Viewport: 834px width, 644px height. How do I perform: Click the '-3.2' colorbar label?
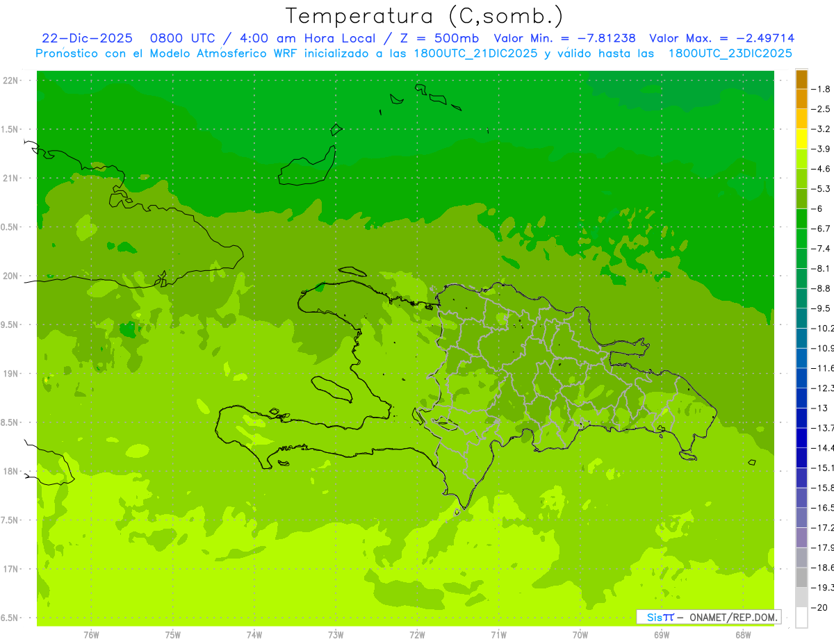coord(821,129)
